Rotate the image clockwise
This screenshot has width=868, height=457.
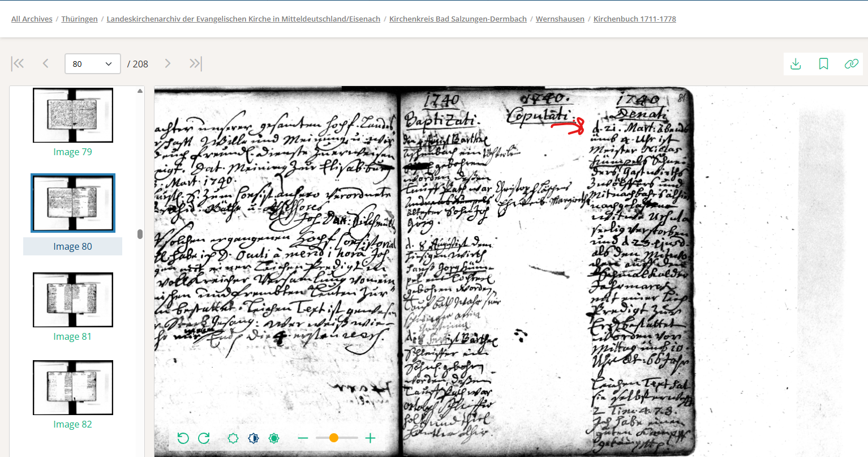[204, 438]
